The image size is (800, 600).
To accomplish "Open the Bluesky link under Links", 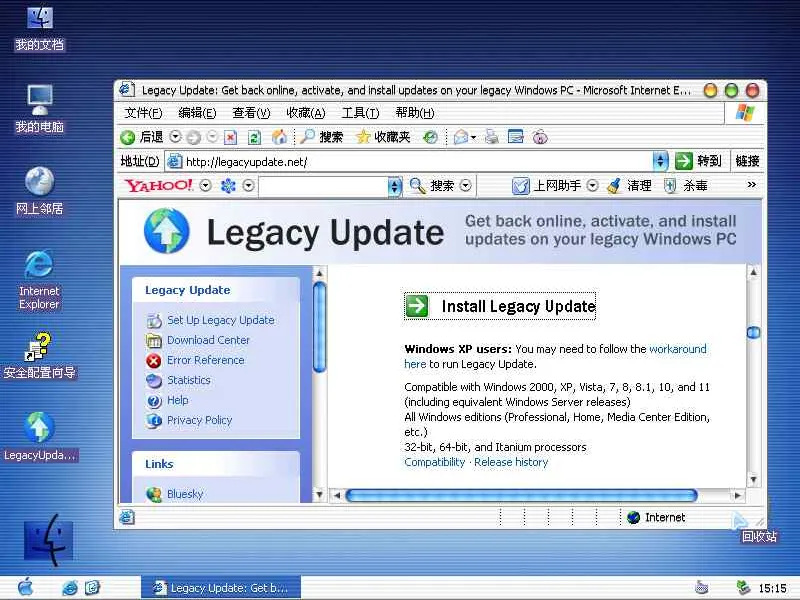I will click(185, 494).
